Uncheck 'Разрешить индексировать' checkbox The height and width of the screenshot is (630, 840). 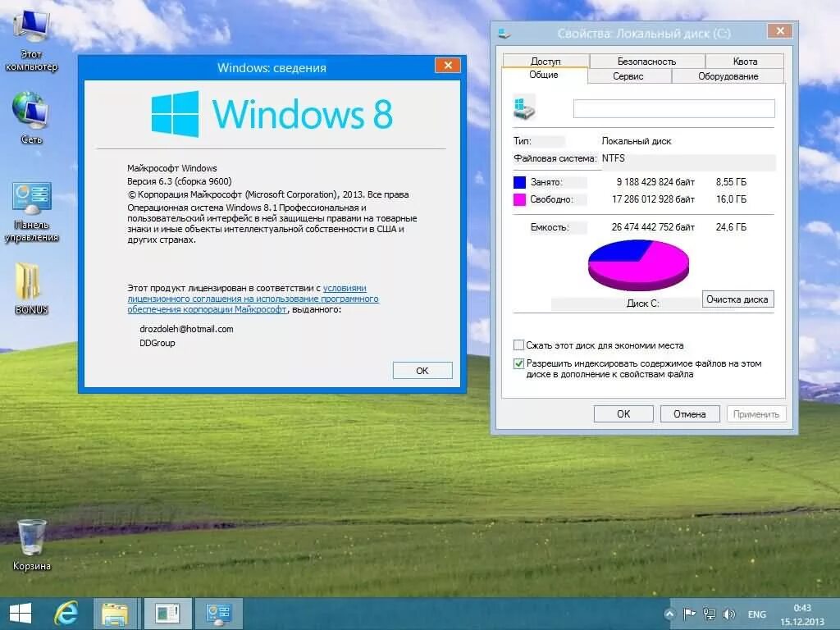tap(518, 363)
